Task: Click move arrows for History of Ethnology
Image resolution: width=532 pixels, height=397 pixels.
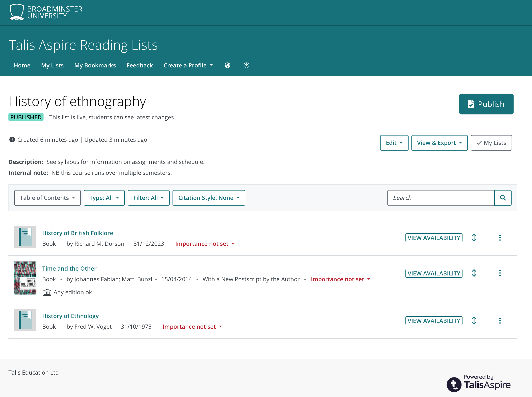Action: 474,321
